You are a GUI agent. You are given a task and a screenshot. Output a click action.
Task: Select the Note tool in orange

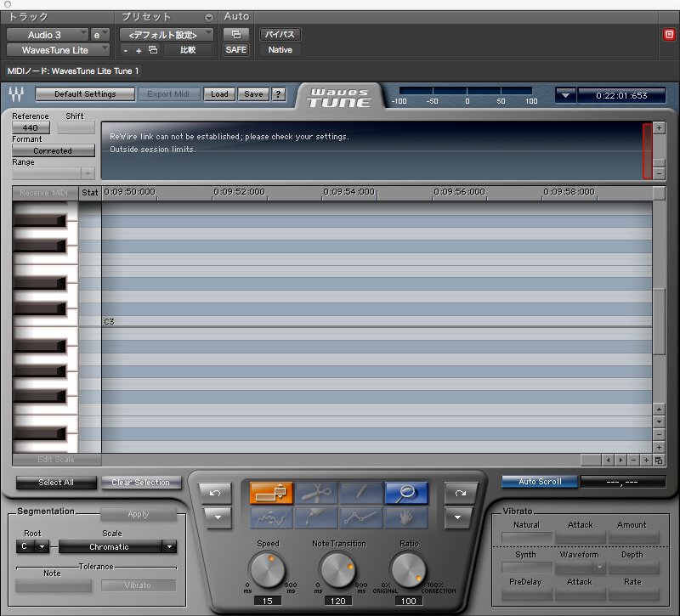coord(271,493)
